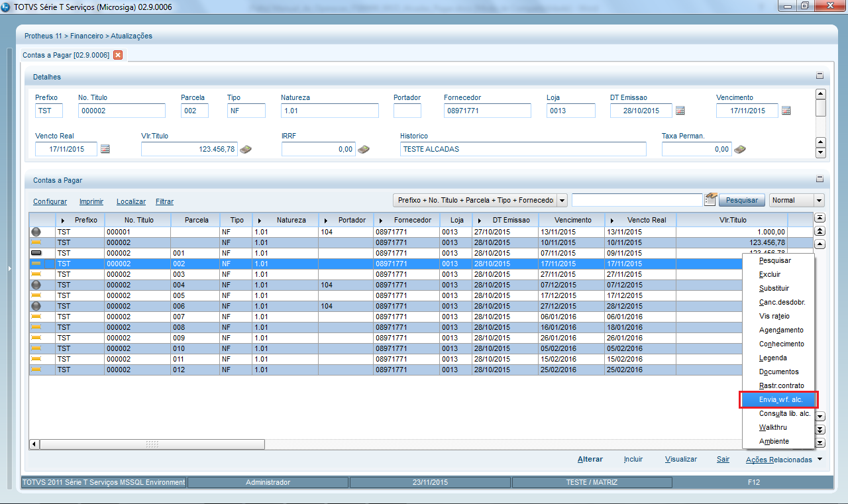Click the Historico text field
This screenshot has height=504, width=848.
[523, 149]
